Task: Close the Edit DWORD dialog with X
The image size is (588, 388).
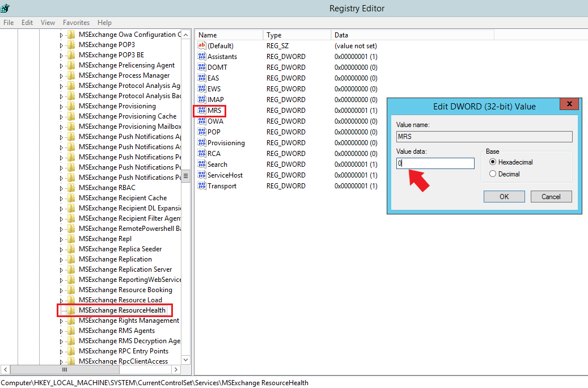Action: [x=569, y=104]
